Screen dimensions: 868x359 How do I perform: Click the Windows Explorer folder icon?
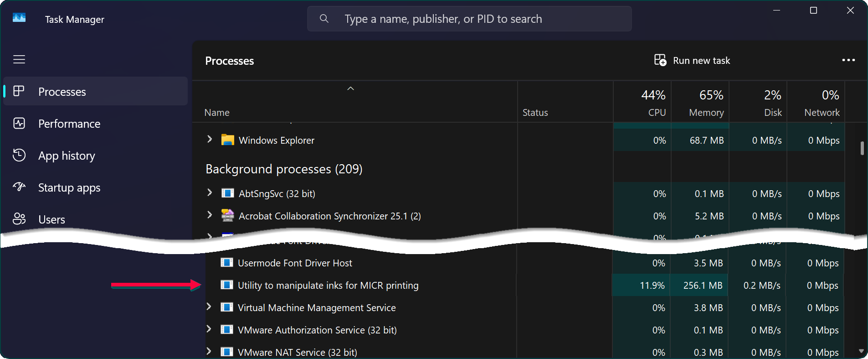[227, 140]
